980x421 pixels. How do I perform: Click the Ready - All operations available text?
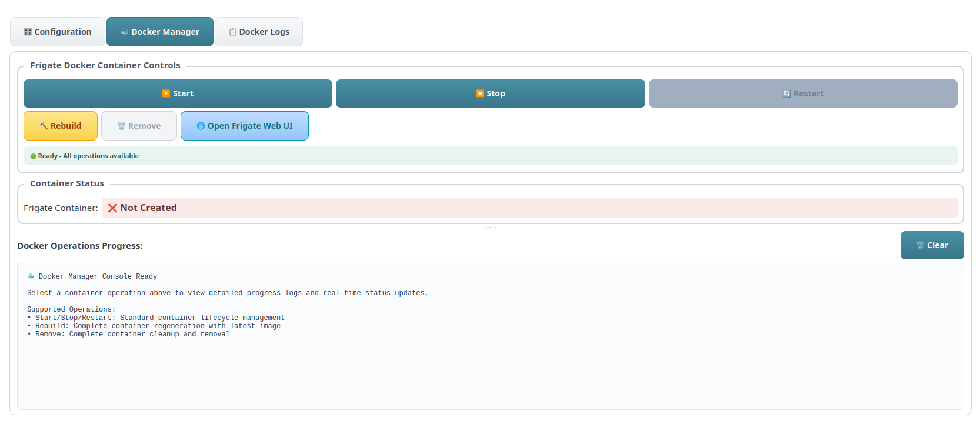pos(88,156)
